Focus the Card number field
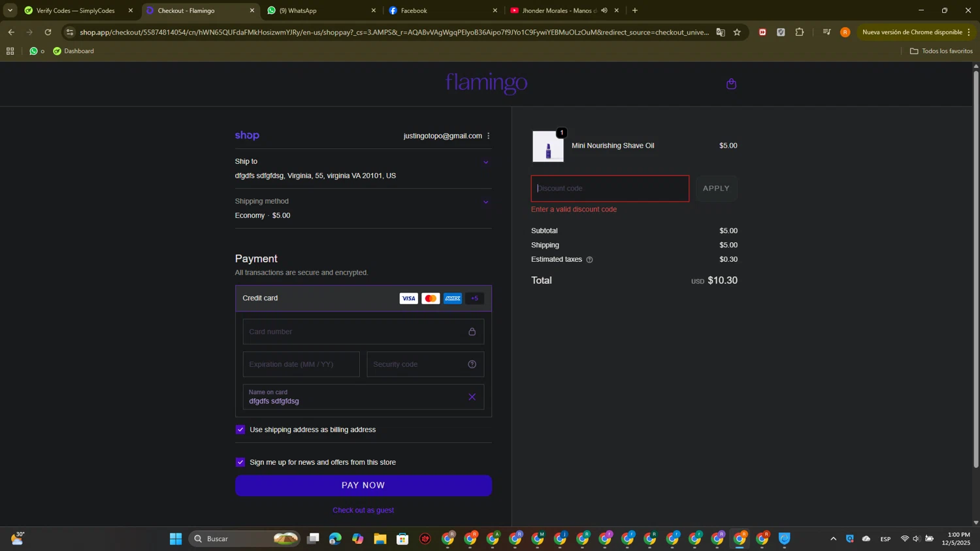This screenshot has width=980, height=551. pos(363,332)
